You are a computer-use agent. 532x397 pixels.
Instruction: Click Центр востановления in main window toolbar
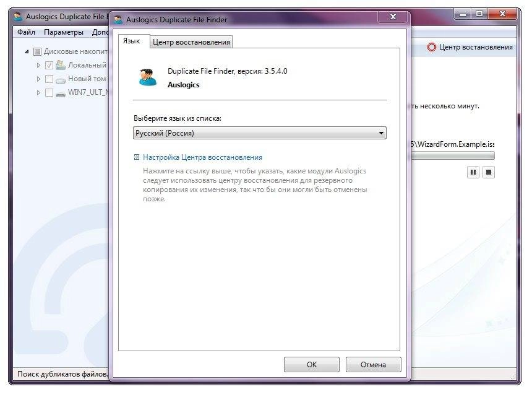click(476, 47)
